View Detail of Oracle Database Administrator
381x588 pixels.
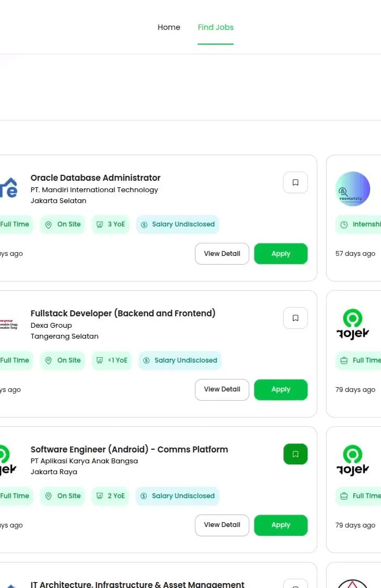[x=222, y=254]
